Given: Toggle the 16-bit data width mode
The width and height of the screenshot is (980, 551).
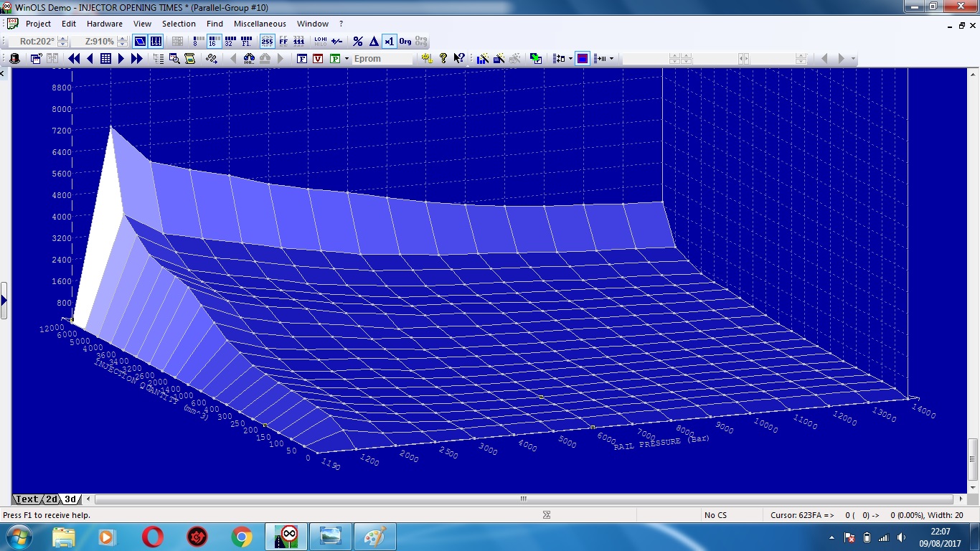Looking at the screenshot, I should coord(212,42).
